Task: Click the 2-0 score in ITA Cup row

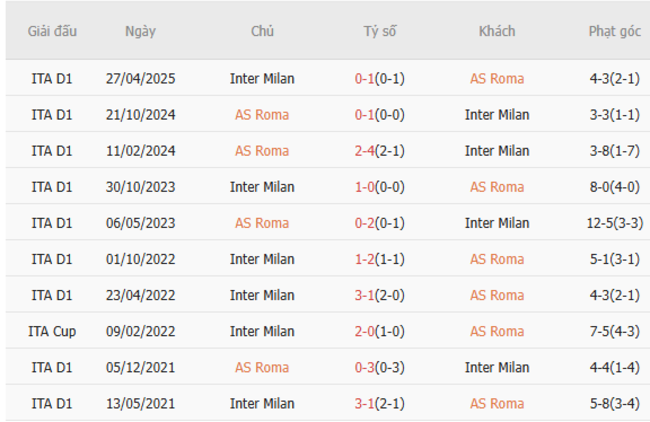Action: (365, 331)
